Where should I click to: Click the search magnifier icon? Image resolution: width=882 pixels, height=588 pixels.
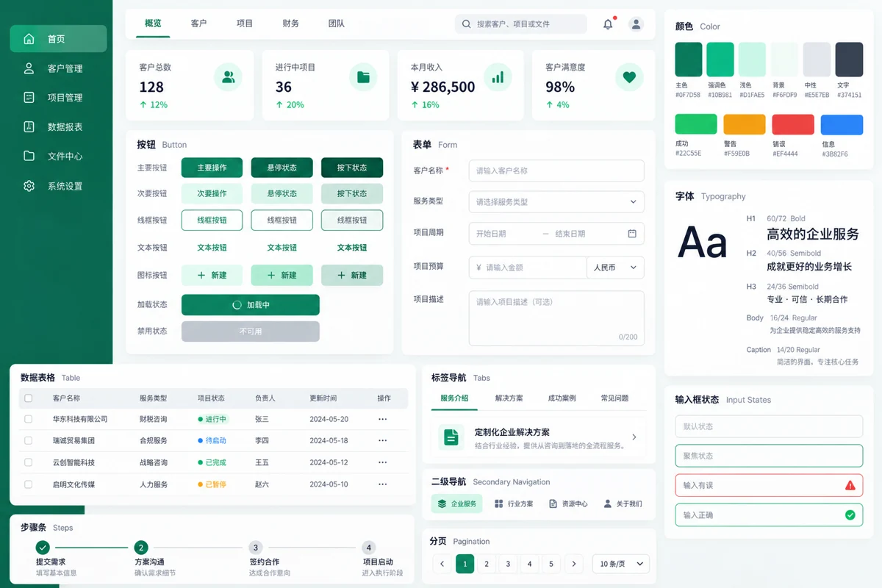[x=466, y=24]
